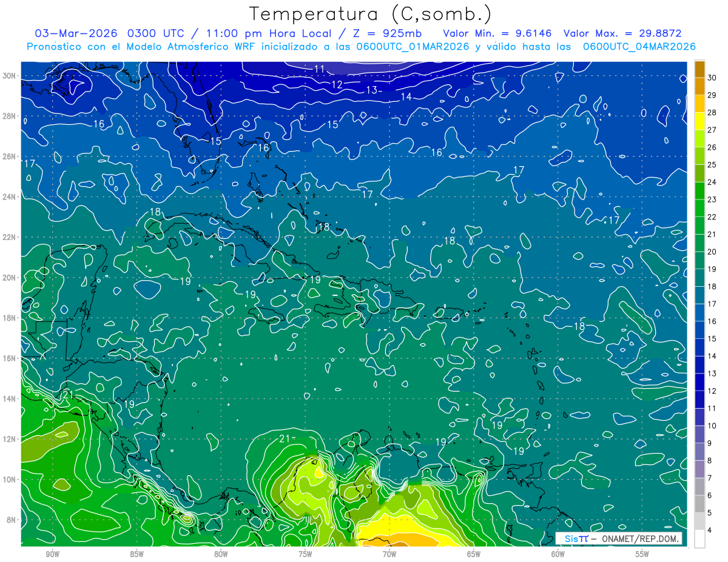Click the "18N" latitude axis label
This screenshot has height=562, width=728.
[9, 318]
